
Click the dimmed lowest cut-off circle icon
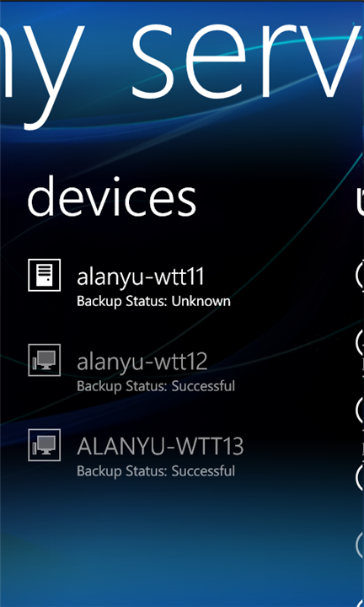[359, 545]
